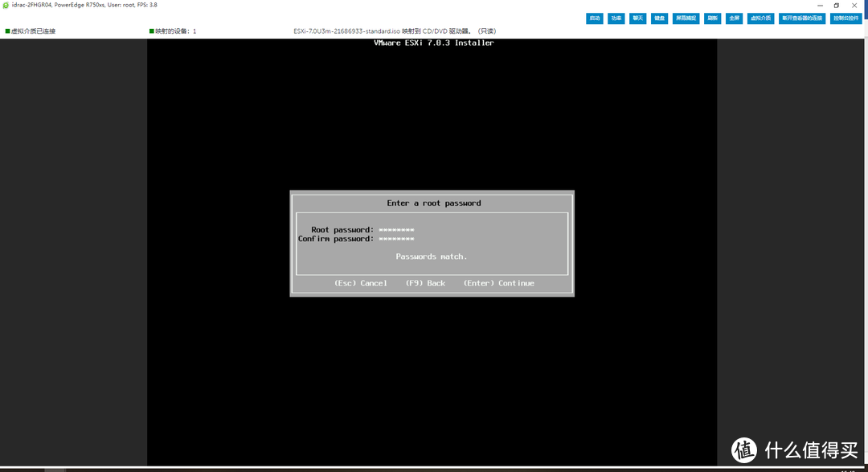
Task: Click (Enter) Continue in installer dialog
Action: pyautogui.click(x=499, y=283)
